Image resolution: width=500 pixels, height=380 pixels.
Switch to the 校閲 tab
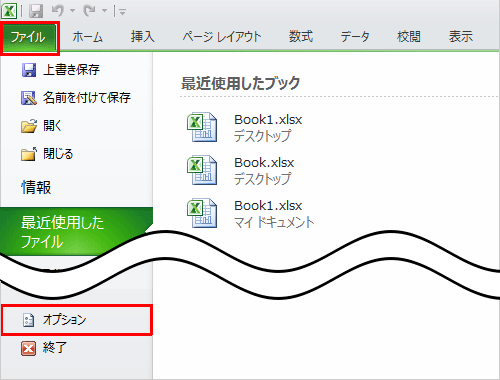coord(409,36)
